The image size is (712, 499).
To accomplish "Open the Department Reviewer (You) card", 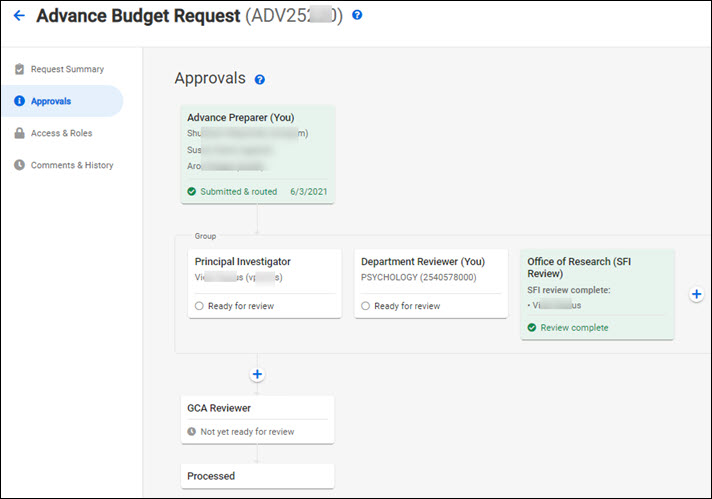I will (431, 284).
